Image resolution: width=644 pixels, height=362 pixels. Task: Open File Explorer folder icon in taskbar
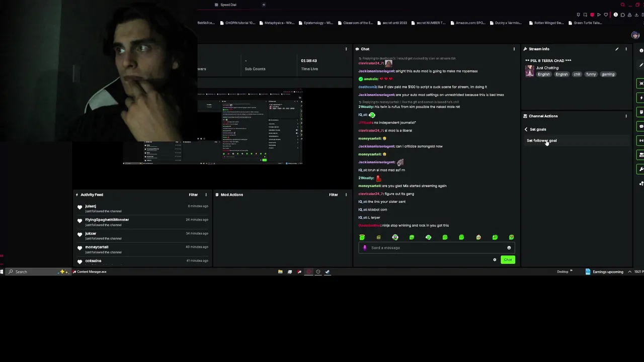click(280, 272)
